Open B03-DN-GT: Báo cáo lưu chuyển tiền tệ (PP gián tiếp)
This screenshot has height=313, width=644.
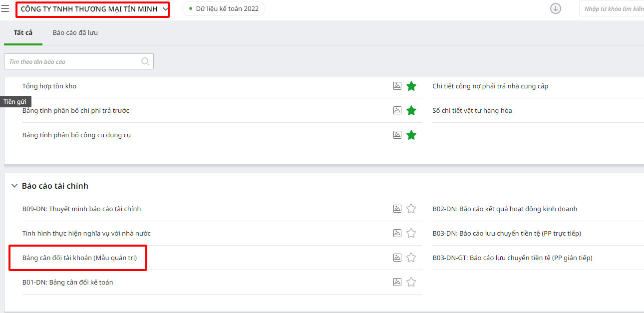(512, 258)
